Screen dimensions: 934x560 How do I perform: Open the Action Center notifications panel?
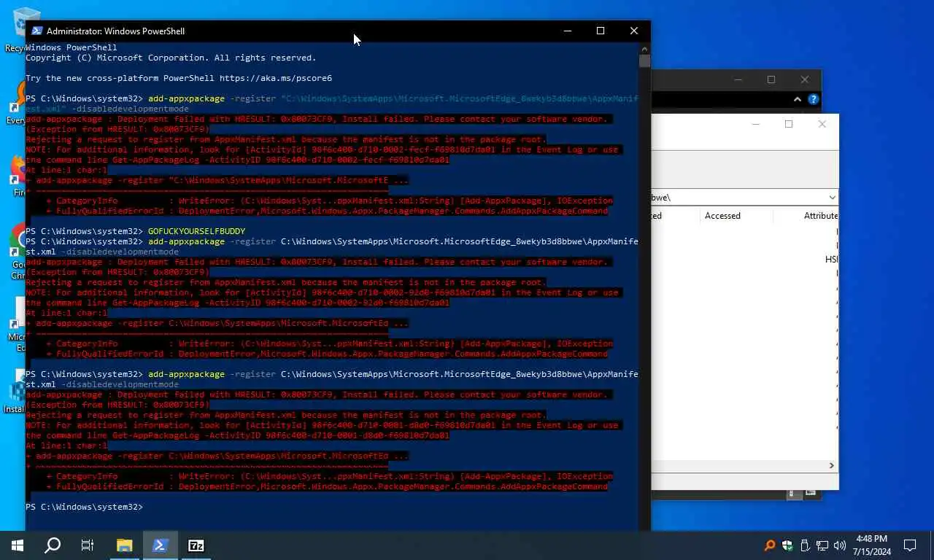point(910,545)
